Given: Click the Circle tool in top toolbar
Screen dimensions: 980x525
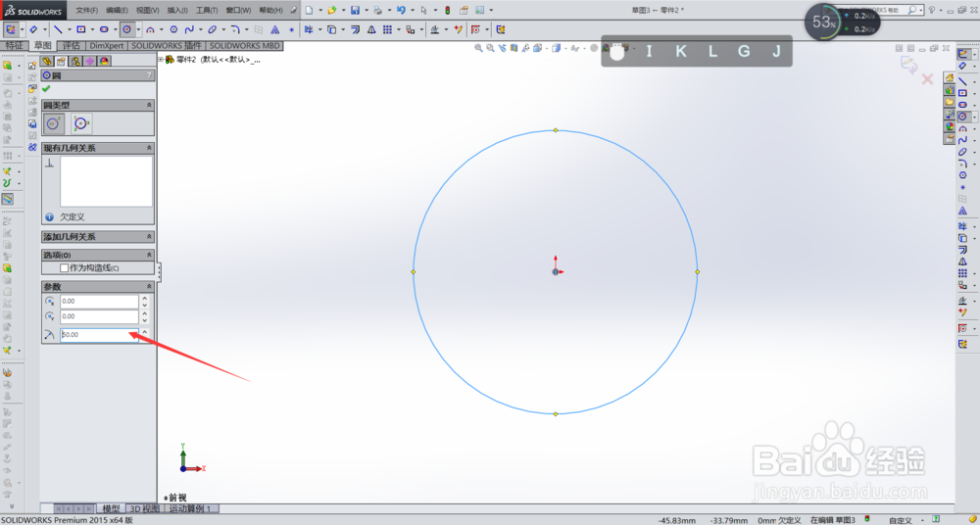Looking at the screenshot, I should click(126, 29).
